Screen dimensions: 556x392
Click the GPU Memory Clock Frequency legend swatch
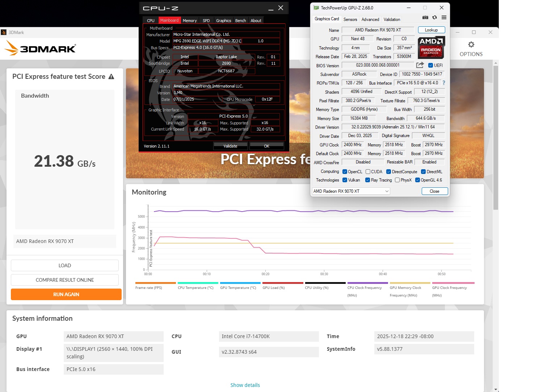(x=410, y=283)
